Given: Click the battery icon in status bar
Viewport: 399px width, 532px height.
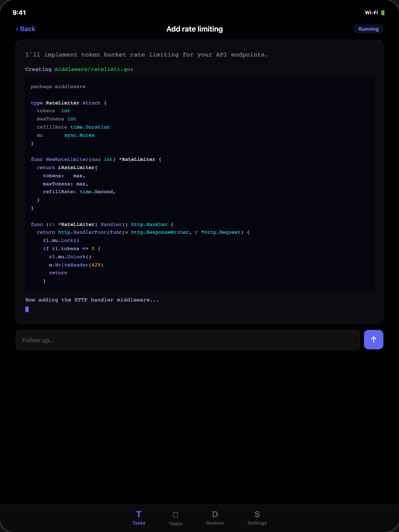Looking at the screenshot, I should (383, 13).
